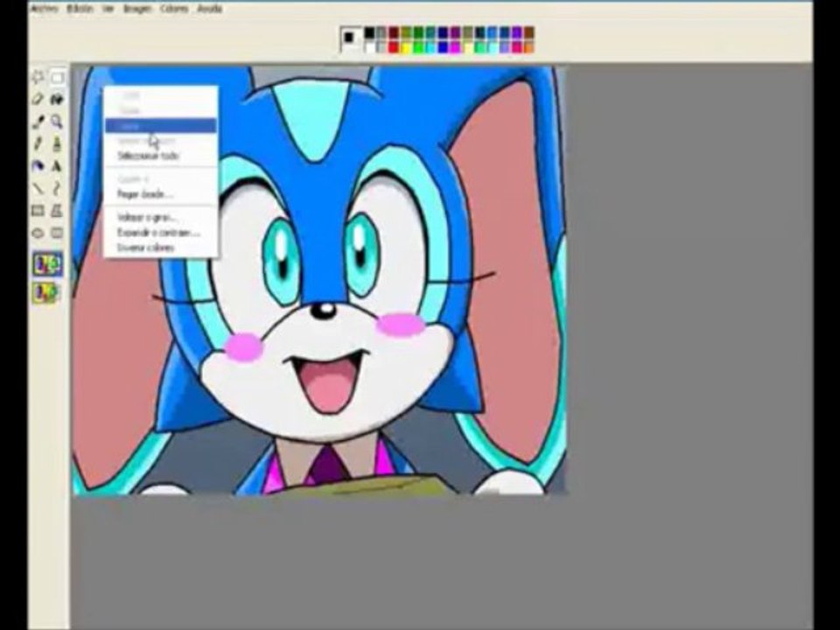Viewport: 840px width, 630px height.
Task: Pick the olive color swatch
Action: click(406, 32)
